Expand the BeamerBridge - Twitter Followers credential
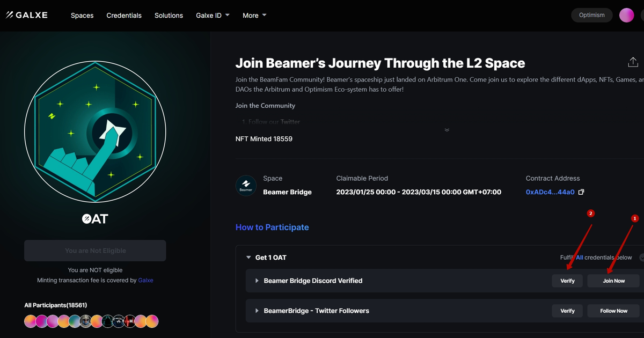This screenshot has height=338, width=644. click(x=257, y=311)
